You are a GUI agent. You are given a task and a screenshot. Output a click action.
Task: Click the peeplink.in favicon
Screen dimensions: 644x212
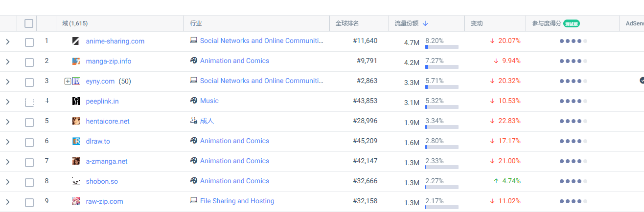click(x=76, y=101)
